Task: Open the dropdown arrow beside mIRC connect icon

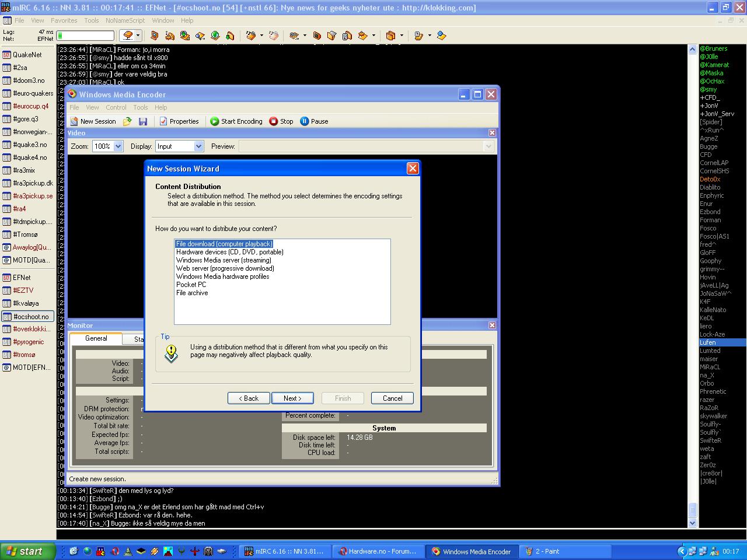Action: click(x=138, y=36)
